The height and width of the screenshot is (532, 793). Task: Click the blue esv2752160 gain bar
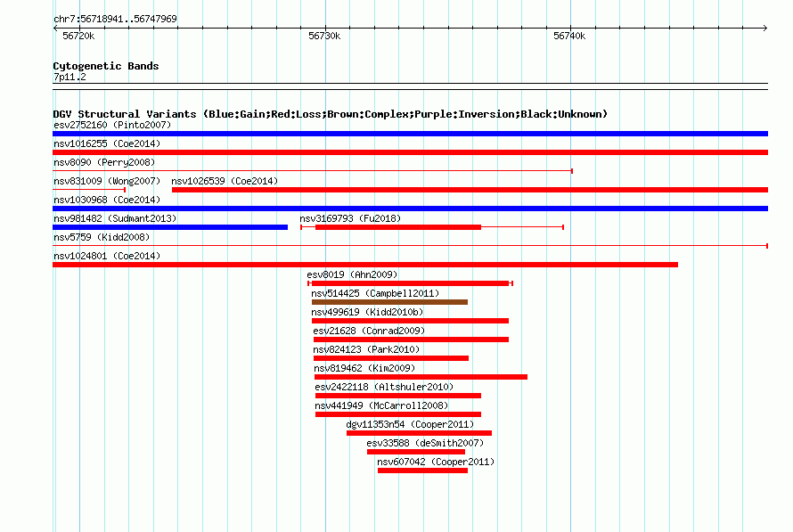tap(410, 134)
